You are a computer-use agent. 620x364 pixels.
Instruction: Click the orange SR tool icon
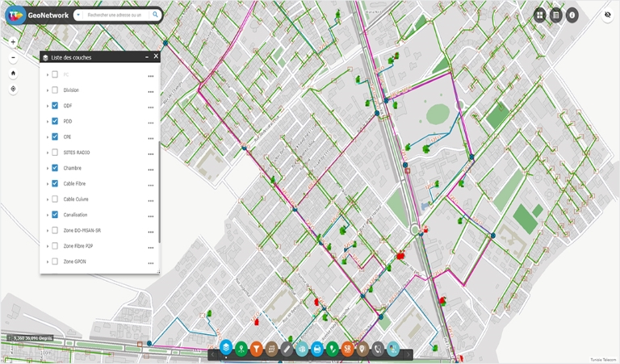click(x=347, y=349)
